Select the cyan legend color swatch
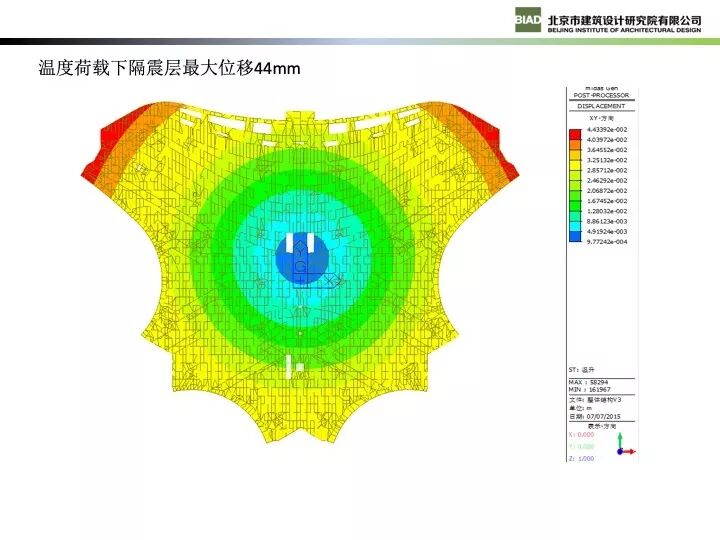 coord(575,226)
